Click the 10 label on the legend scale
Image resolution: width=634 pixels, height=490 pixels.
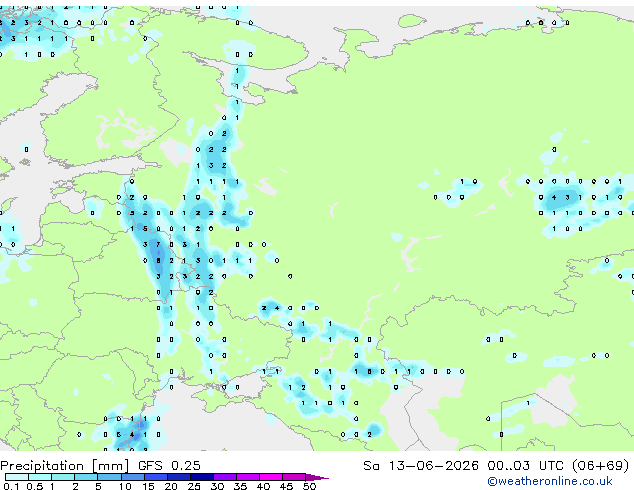tap(125, 486)
